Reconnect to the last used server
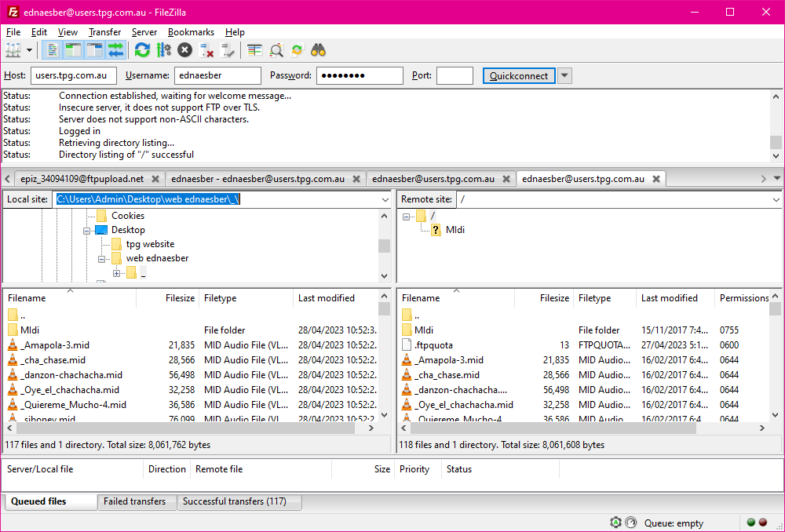Viewport: 785px width, 532px height. point(228,50)
